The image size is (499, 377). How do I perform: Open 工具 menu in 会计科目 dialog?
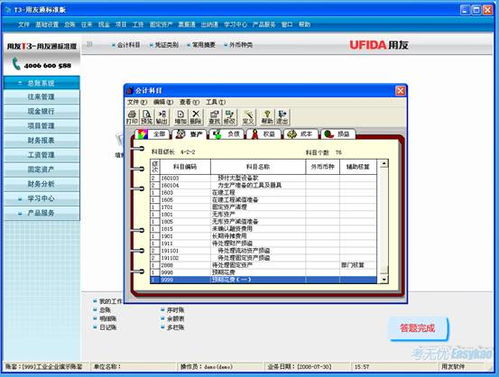click(x=216, y=102)
